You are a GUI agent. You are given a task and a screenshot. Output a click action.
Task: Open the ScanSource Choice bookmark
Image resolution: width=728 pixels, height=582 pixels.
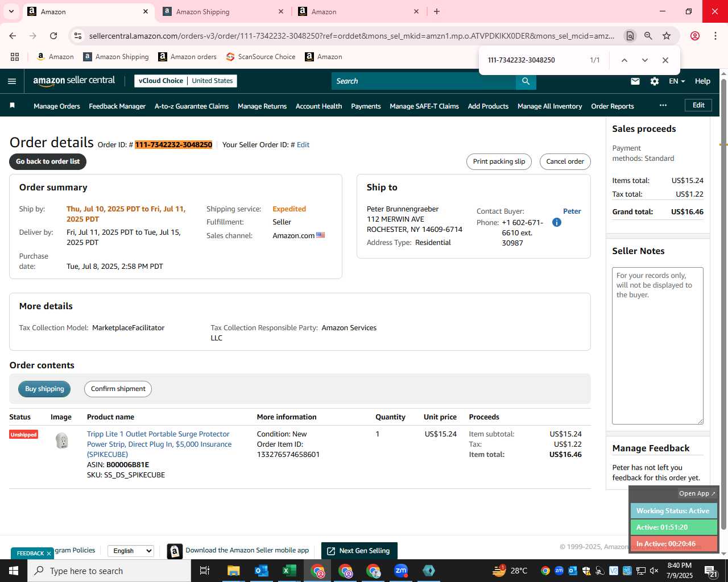pos(260,57)
